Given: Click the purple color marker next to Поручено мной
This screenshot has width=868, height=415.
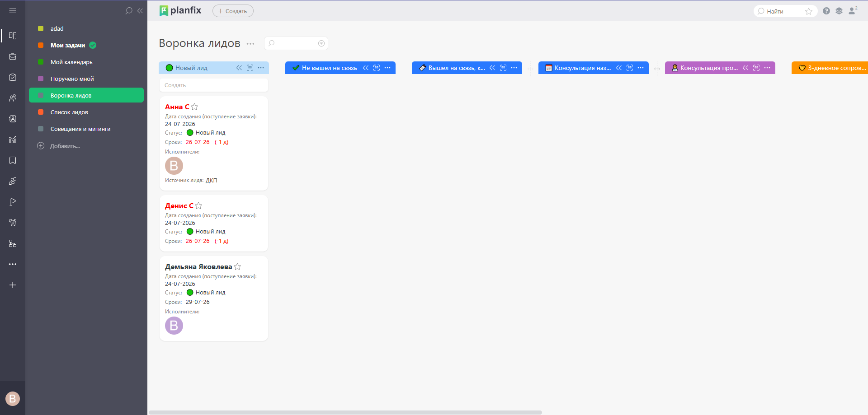Looking at the screenshot, I should (41, 79).
